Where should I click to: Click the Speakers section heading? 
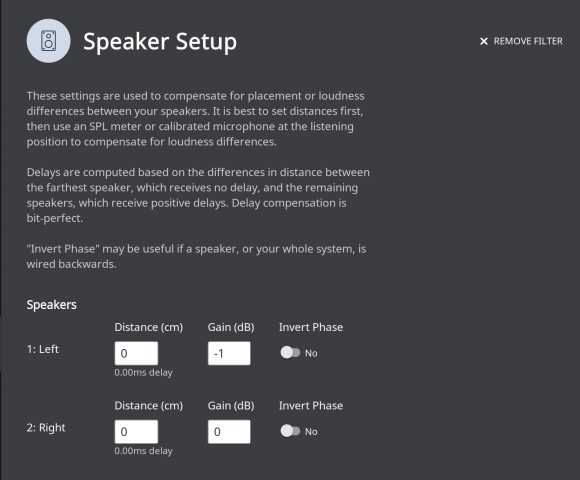[51, 305]
